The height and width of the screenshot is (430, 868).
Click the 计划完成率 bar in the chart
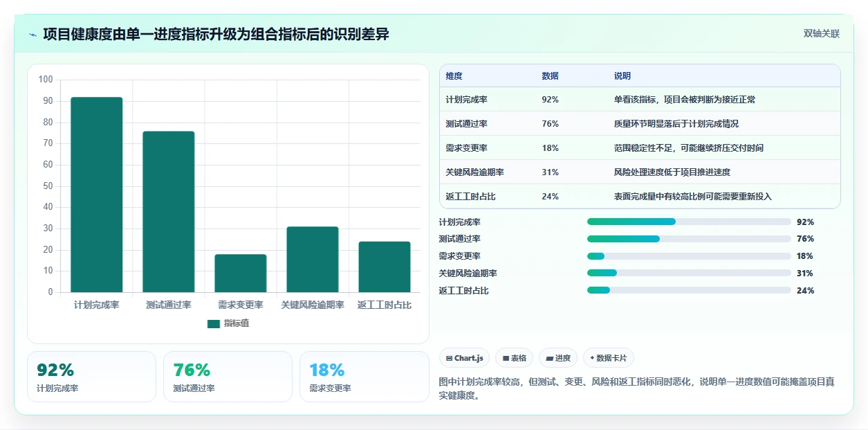click(x=97, y=195)
